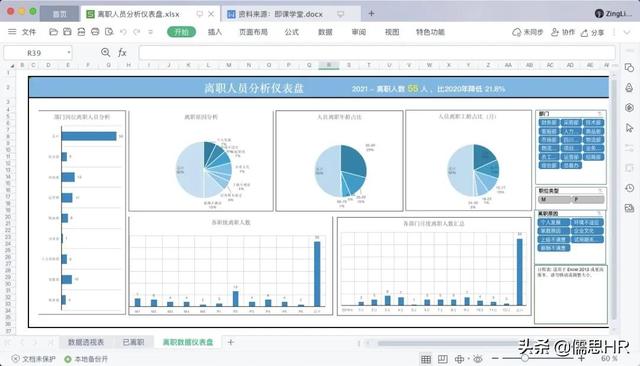Click the shapes icon atop right sidebar
Image resolution: width=640 pixels, height=366 pixels.
(x=629, y=68)
